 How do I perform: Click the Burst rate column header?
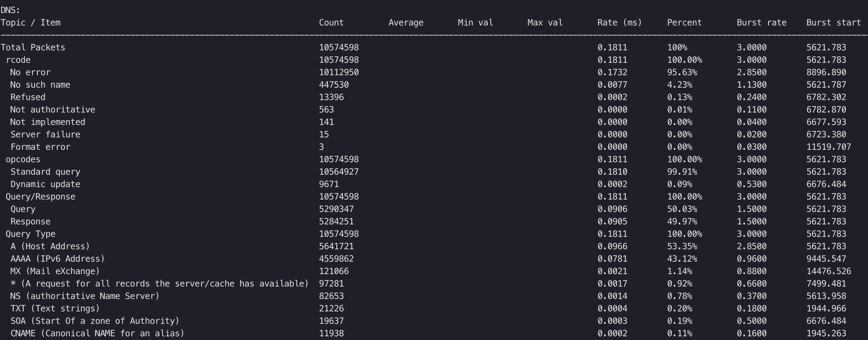[761, 23]
